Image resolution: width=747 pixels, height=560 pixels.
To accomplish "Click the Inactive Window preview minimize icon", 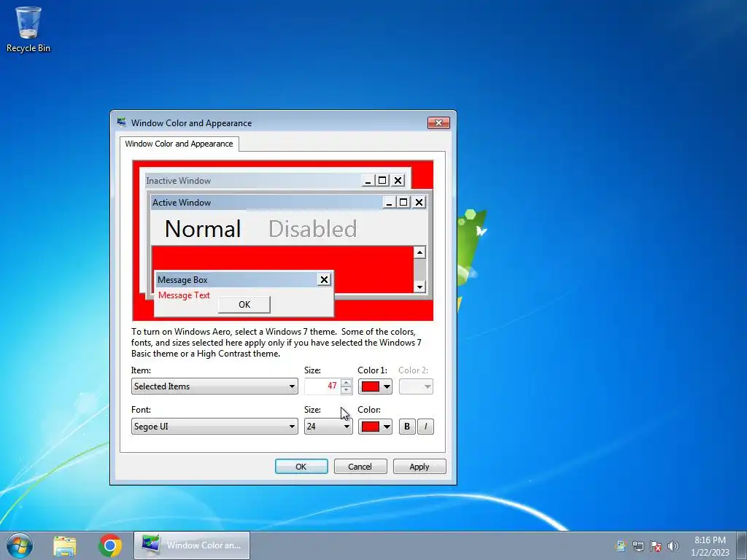I will point(368,181).
